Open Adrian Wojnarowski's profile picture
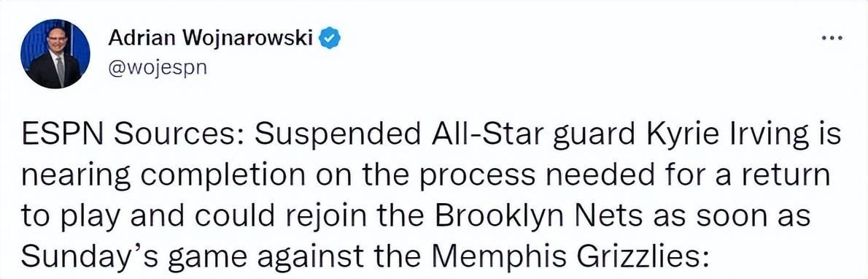The width and height of the screenshot is (868, 279). tap(55, 54)
